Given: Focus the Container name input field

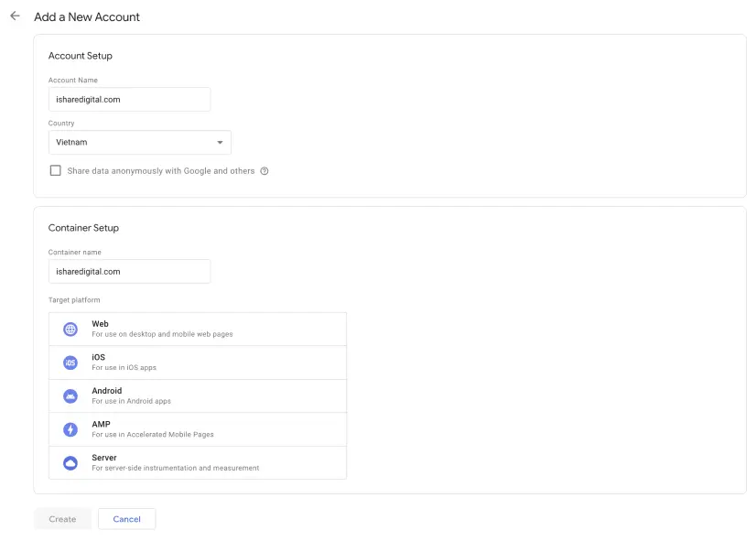Looking at the screenshot, I should pos(130,272).
